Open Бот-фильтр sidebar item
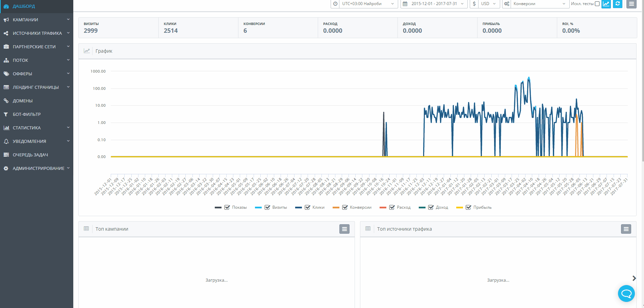This screenshot has height=308, width=644. 36,114
